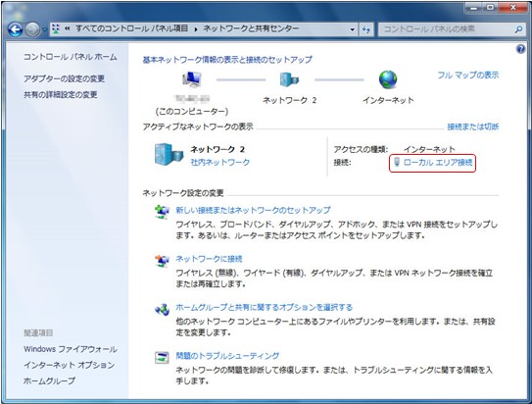Expand the address bar history dropdown arrow
This screenshot has height=404, width=532.
[353, 29]
